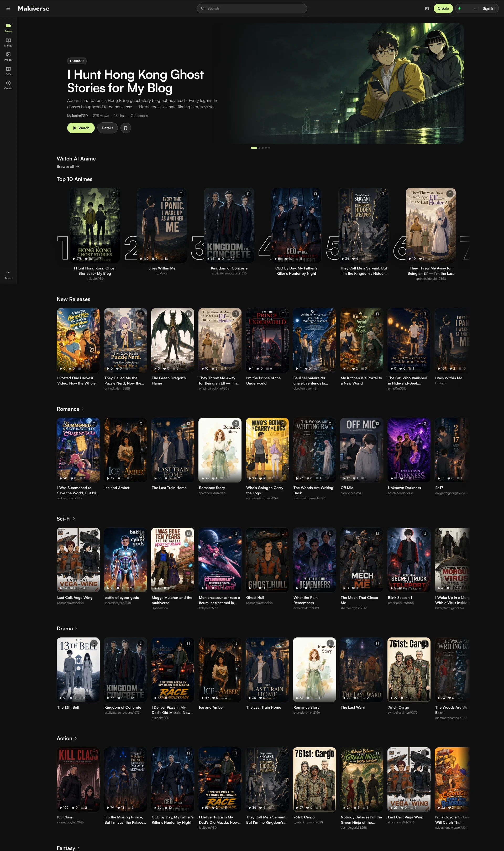Follow the Browse all link

click(x=67, y=167)
